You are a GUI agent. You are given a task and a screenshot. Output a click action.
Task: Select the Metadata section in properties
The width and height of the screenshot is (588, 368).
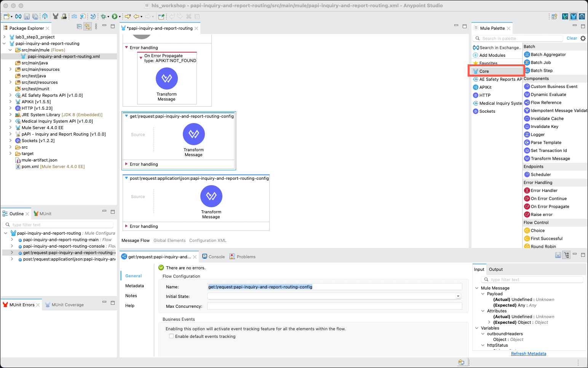pos(134,286)
